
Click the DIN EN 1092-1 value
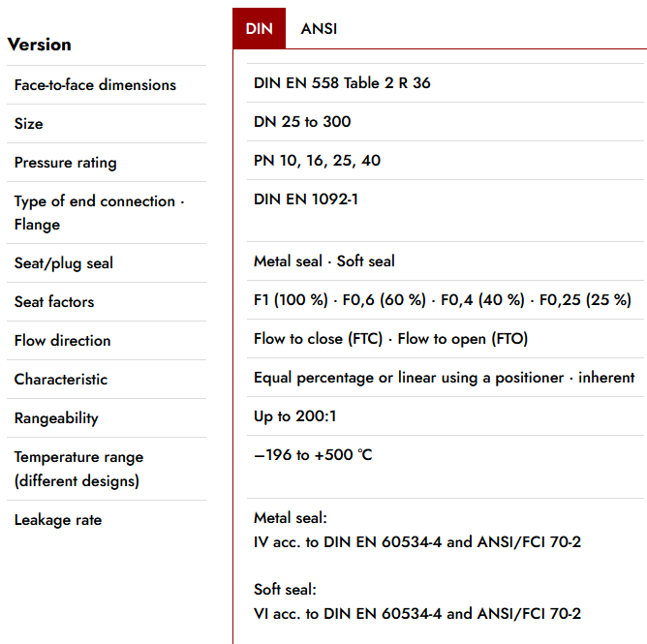(x=306, y=199)
